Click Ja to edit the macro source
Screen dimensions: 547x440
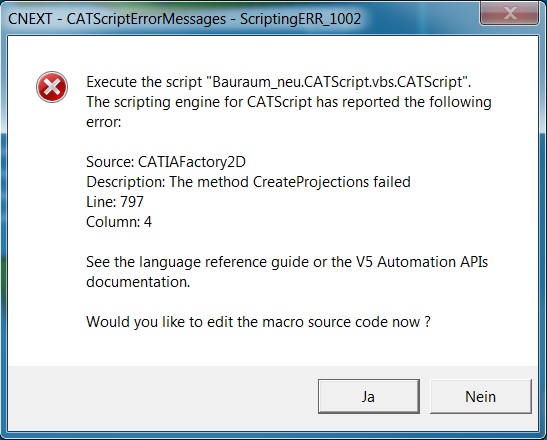pyautogui.click(x=369, y=396)
